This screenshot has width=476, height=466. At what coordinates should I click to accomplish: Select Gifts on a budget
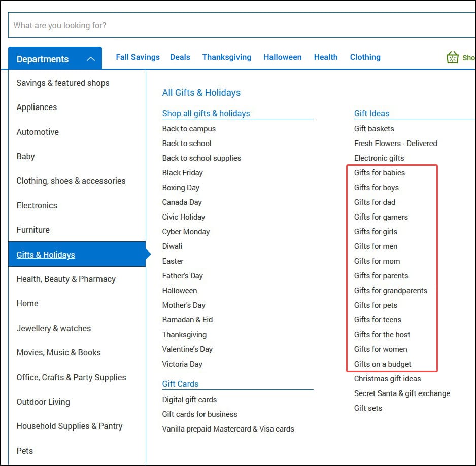383,364
